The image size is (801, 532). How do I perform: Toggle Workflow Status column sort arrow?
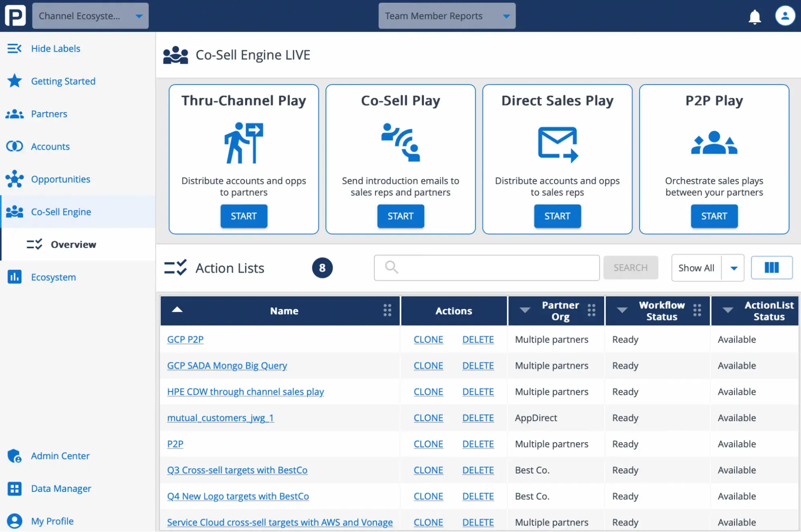point(622,310)
